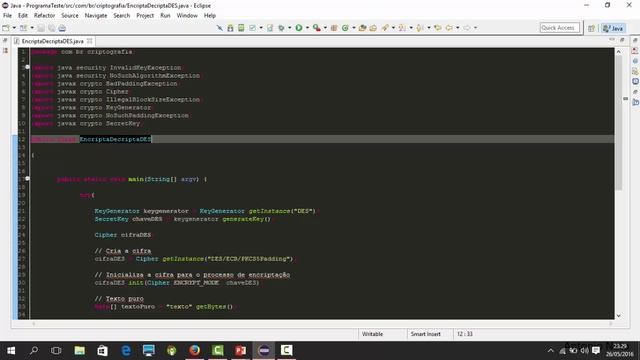Click the scroll down arrow of editor
The image size is (640, 360).
coord(618,316)
